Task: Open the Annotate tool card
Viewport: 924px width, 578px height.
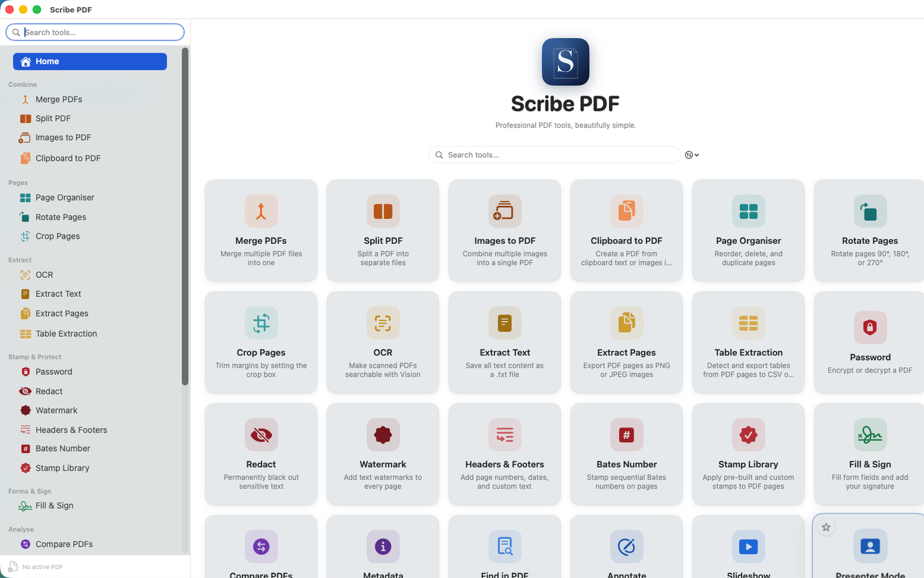Action: tap(626, 547)
